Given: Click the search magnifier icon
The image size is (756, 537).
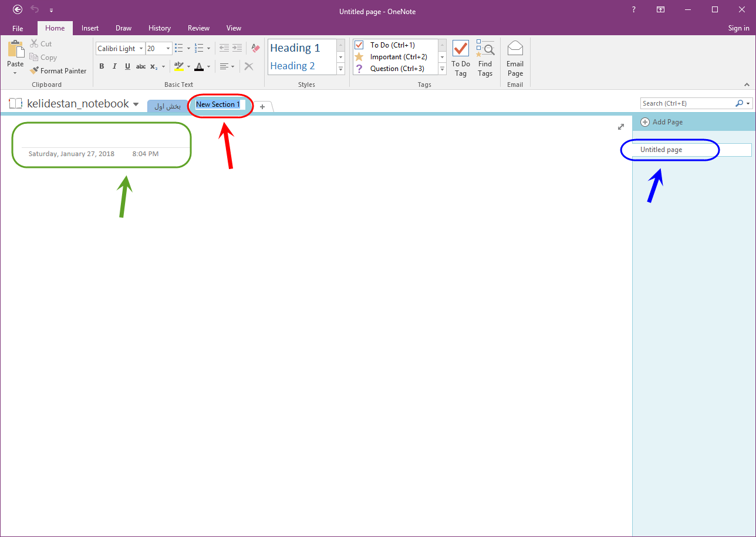Looking at the screenshot, I should tap(739, 103).
